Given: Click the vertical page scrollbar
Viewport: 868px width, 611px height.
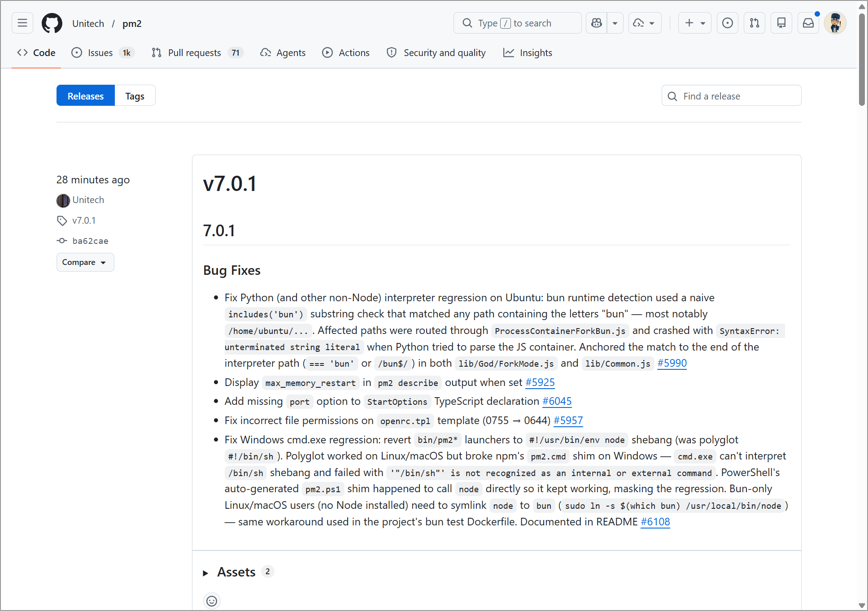Looking at the screenshot, I should (x=862, y=61).
